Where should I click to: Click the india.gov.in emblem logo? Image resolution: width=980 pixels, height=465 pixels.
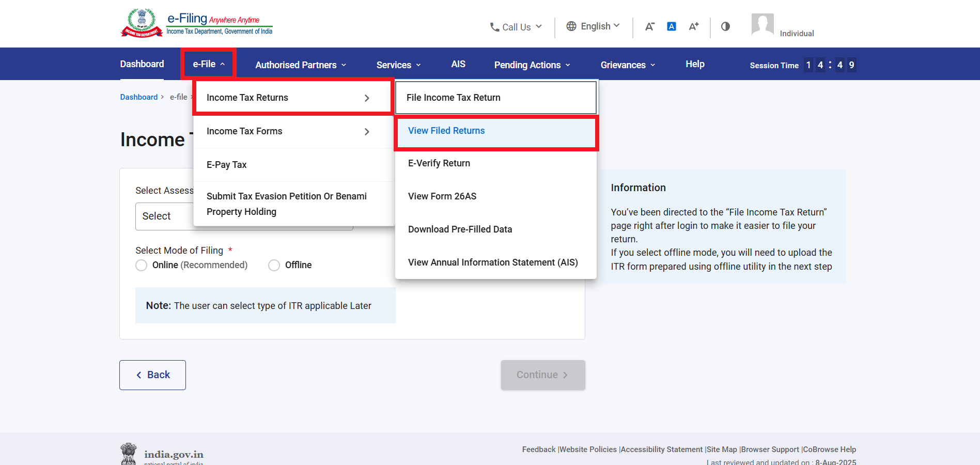point(129,454)
